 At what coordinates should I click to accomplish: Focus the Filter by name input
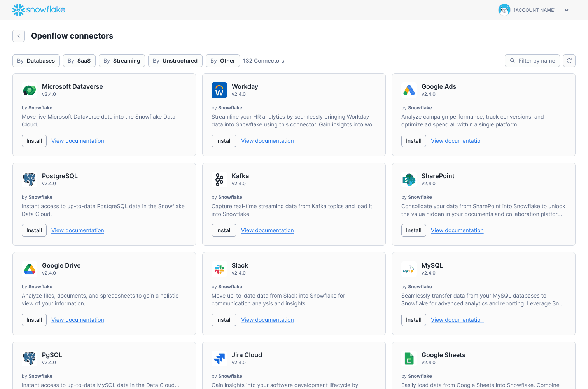click(x=532, y=61)
